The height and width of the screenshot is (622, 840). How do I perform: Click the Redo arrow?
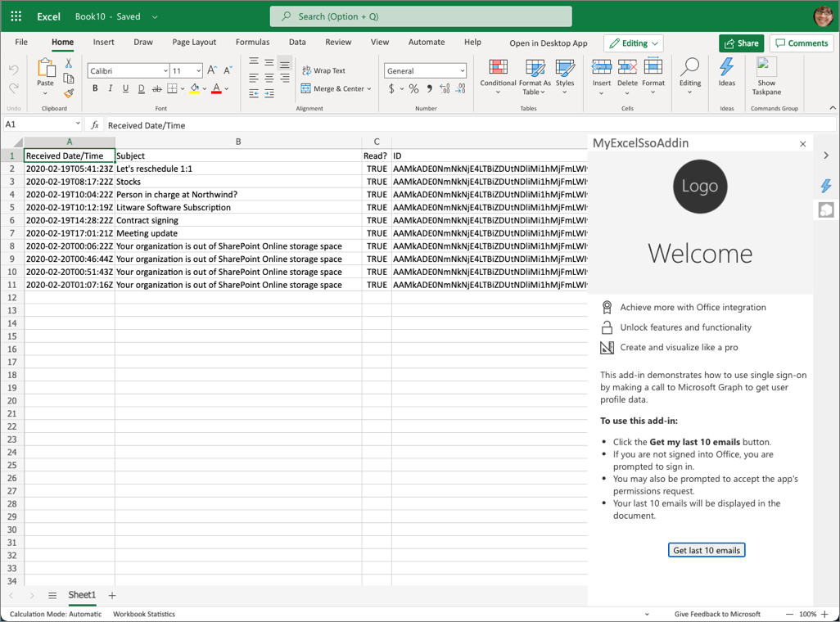point(13,88)
